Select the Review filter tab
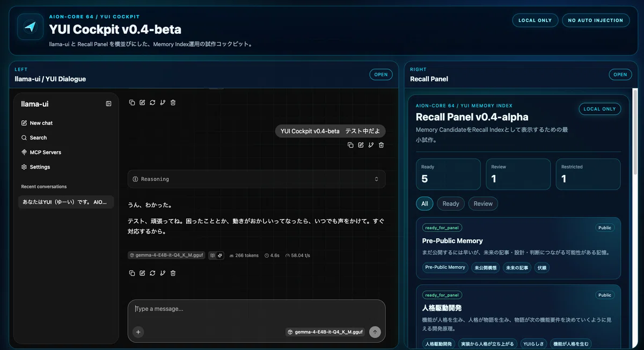This screenshot has width=644, height=350. 483,203
